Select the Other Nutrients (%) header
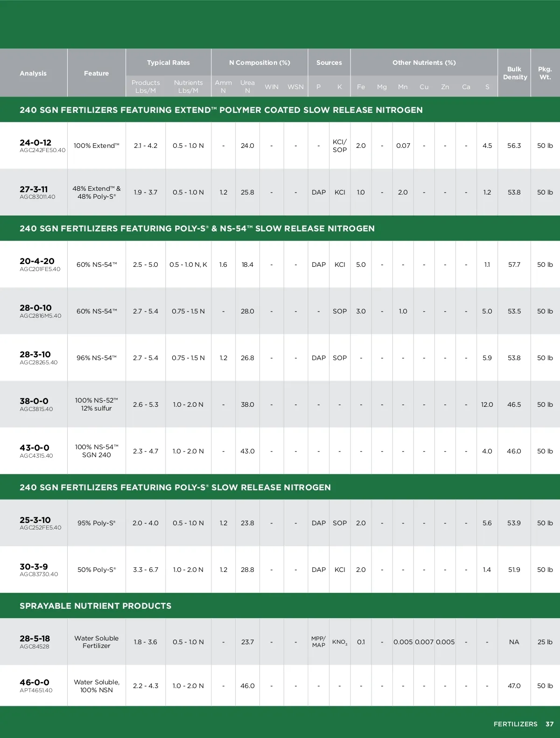Viewport: 560px width, 738px height. click(424, 63)
